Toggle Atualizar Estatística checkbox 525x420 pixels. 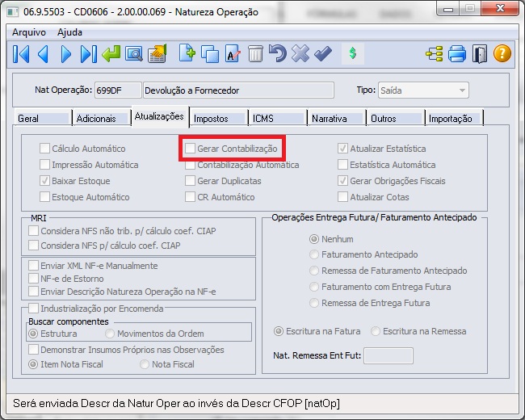[342, 149]
